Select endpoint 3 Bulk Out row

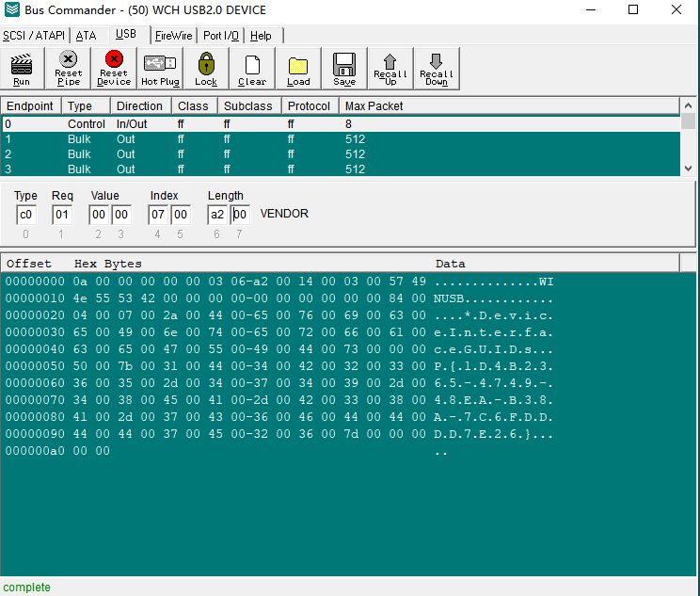coord(342,169)
